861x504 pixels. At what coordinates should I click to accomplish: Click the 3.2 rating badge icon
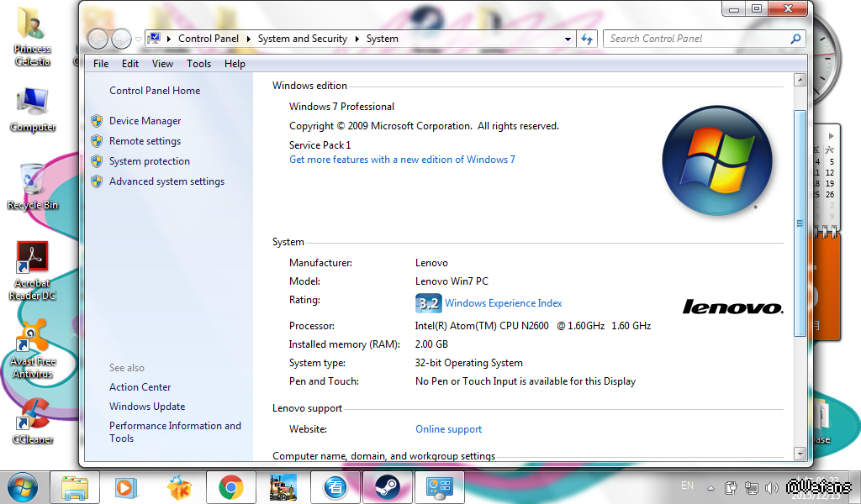[428, 303]
